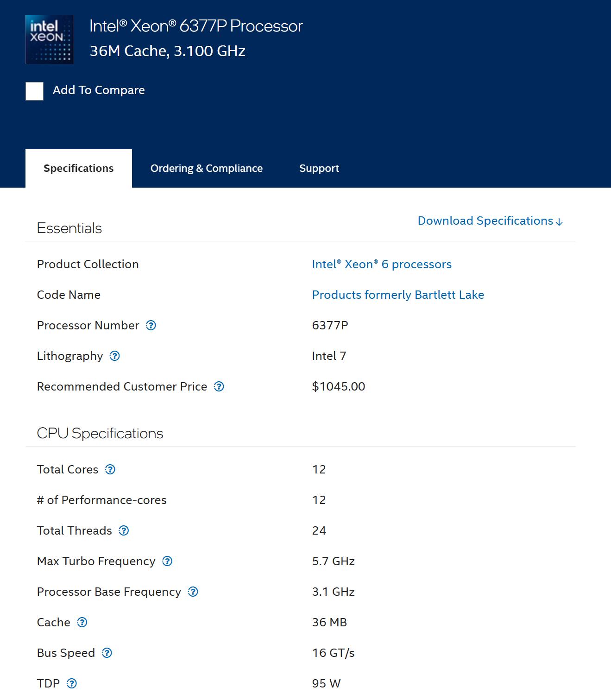Click the $1045.00 price value

(339, 386)
